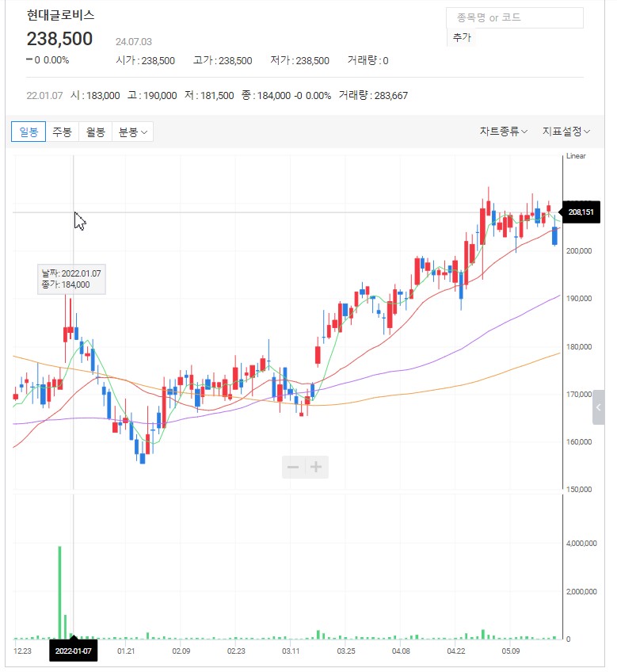Open the 지표설정 indicator settings dropdown

tap(566, 131)
